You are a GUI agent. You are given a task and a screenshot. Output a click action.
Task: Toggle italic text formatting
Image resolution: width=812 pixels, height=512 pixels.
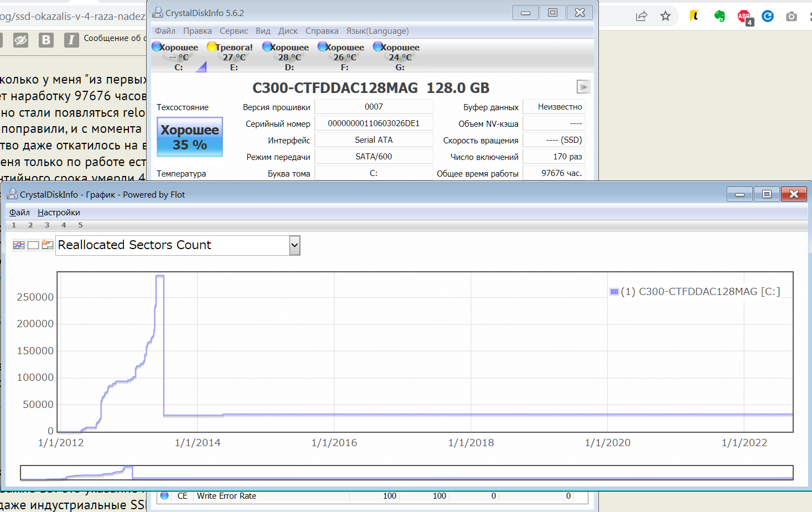click(x=71, y=40)
